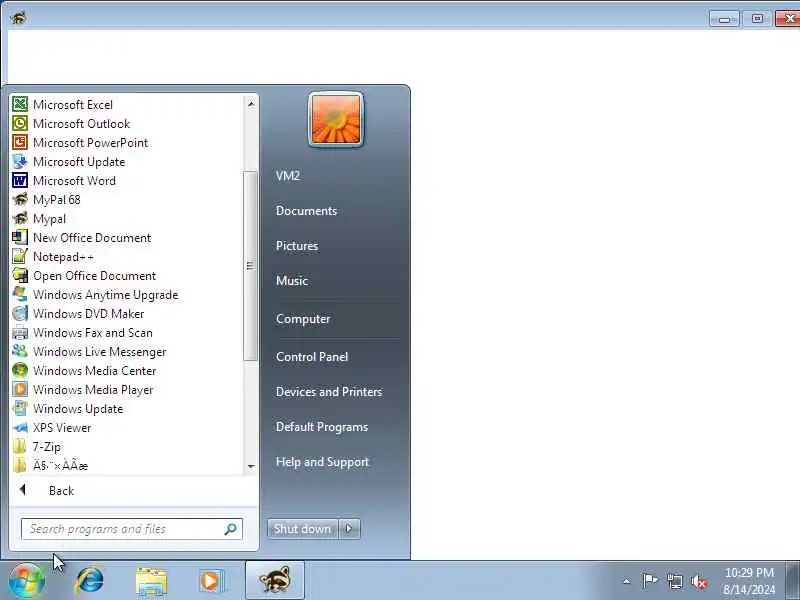
Task: Open shut down options arrow
Action: (x=349, y=529)
